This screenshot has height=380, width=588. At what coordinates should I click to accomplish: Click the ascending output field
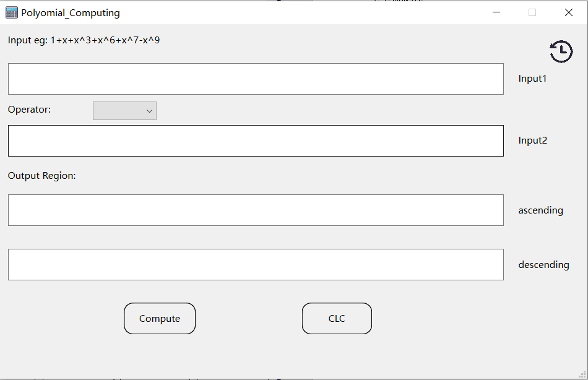click(x=256, y=210)
